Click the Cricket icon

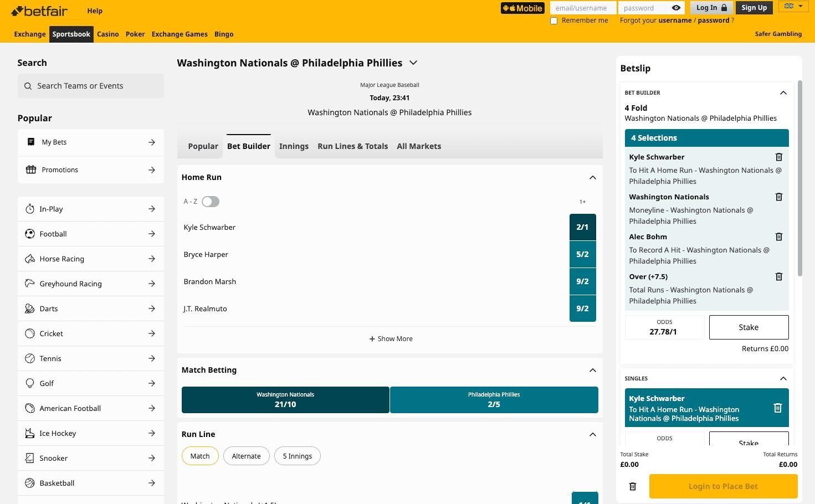(x=30, y=333)
